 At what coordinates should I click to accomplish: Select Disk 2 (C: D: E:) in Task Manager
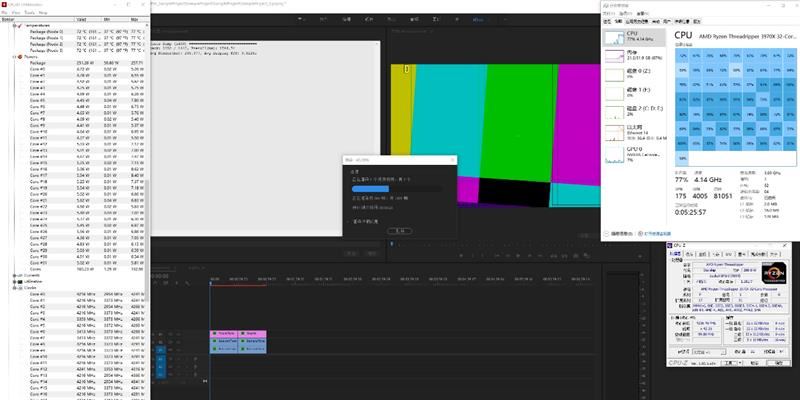tap(634, 112)
